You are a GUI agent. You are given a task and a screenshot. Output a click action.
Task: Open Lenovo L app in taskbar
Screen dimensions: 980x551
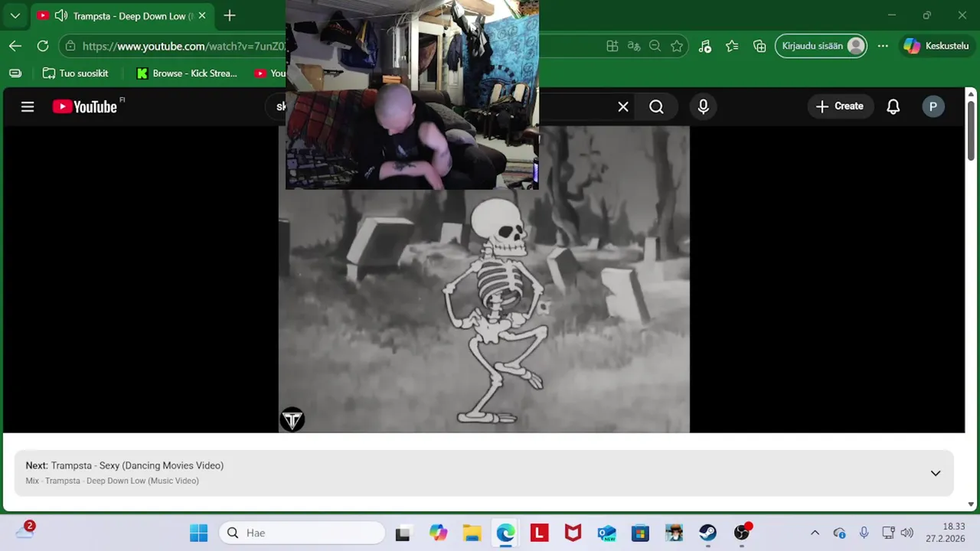[x=539, y=533]
